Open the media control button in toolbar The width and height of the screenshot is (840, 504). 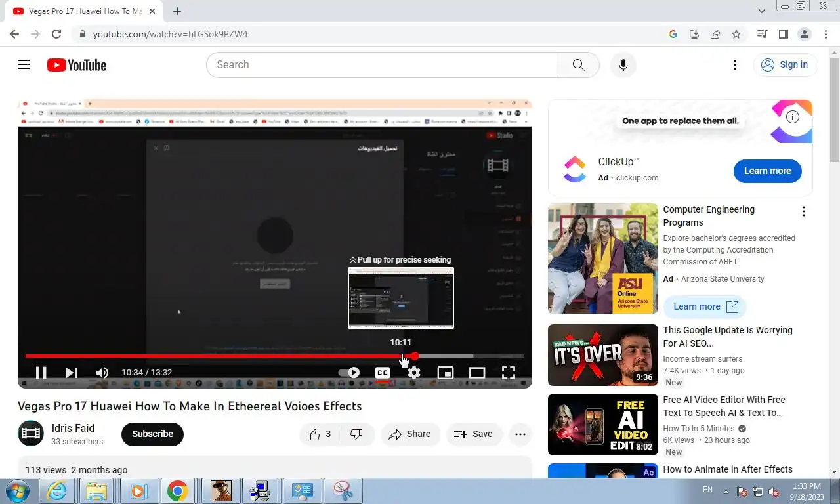[762, 34]
